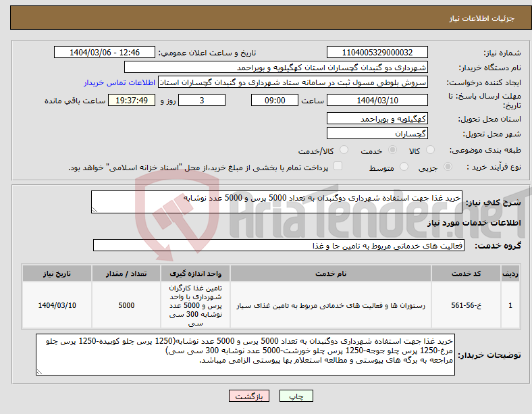Click ردیف column header
The width and height of the screenshot is (532, 414).
(510, 274)
